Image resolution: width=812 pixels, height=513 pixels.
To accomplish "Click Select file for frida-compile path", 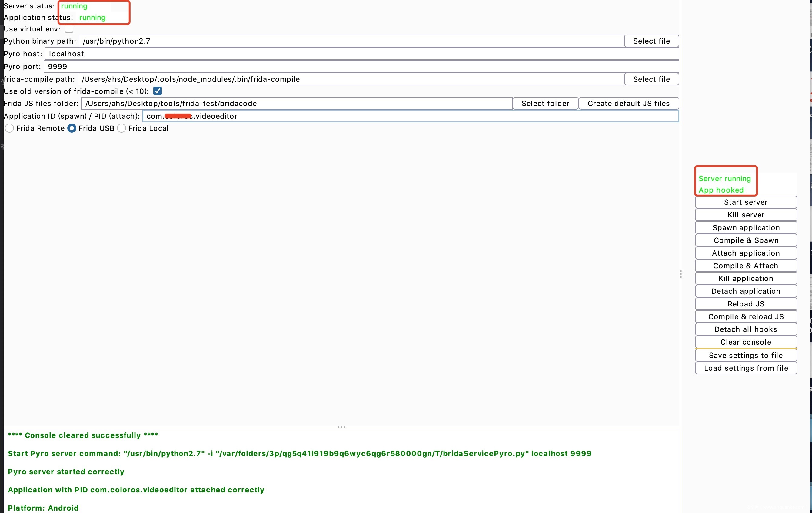I will tap(651, 79).
